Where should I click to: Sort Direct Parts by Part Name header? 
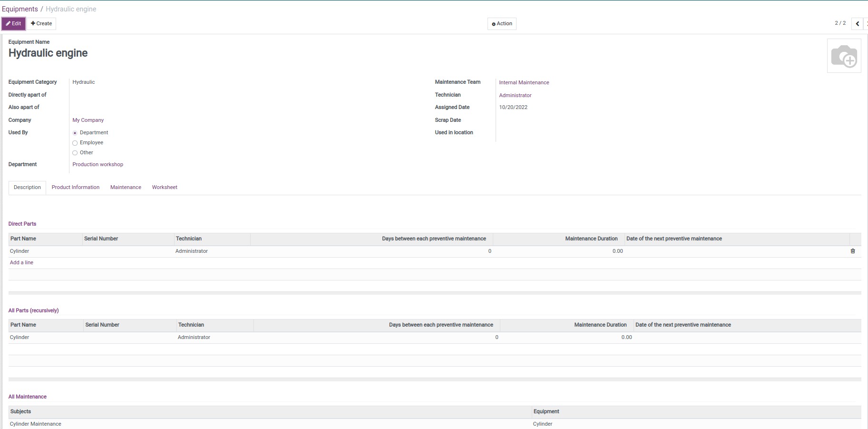23,239
